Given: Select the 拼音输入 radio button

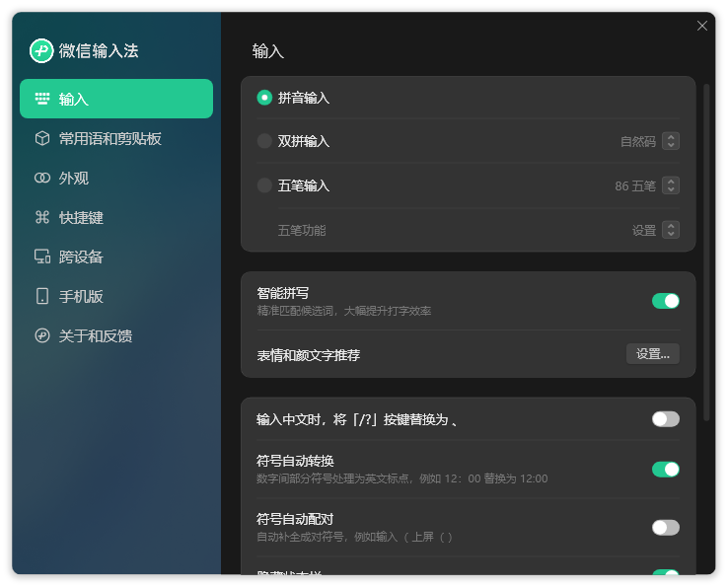Looking at the screenshot, I should click(264, 98).
